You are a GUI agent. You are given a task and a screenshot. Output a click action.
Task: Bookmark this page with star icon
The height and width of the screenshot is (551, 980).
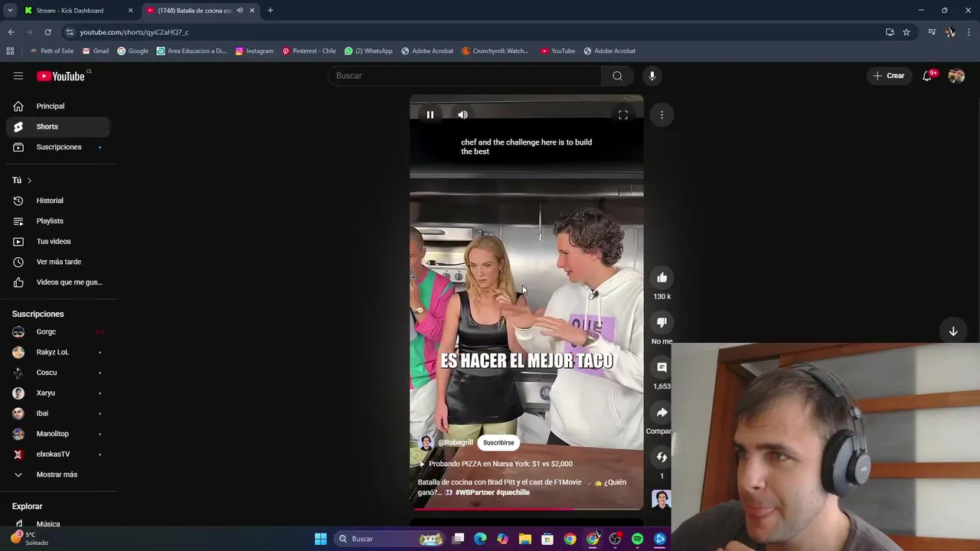(906, 32)
